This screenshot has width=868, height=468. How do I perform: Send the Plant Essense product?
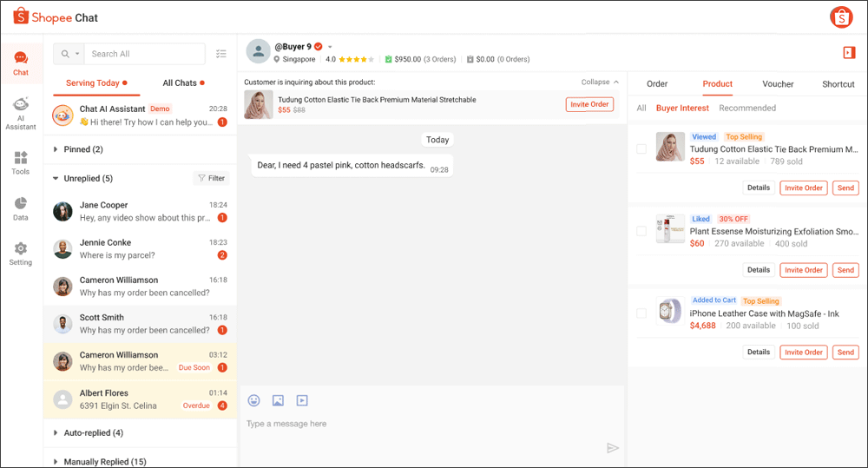(845, 270)
